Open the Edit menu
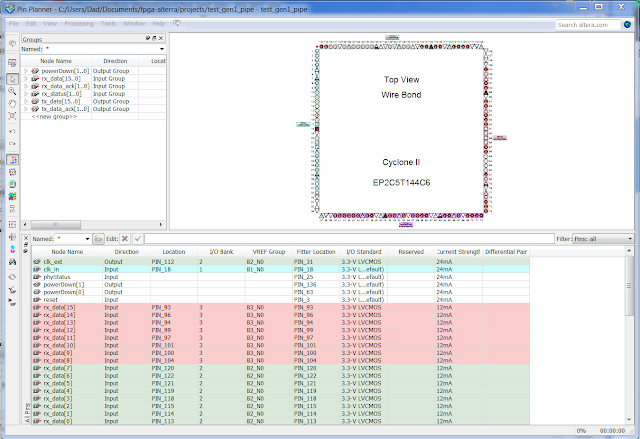Screen dimensions: 640x439 31,24
